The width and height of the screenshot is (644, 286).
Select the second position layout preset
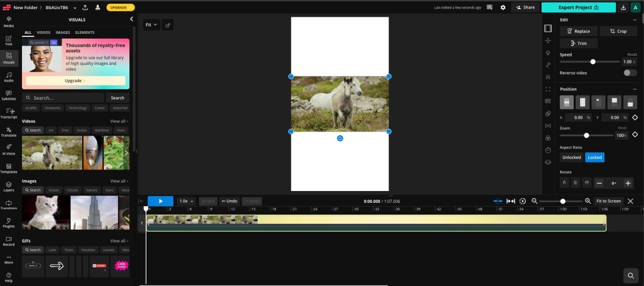coord(582,102)
